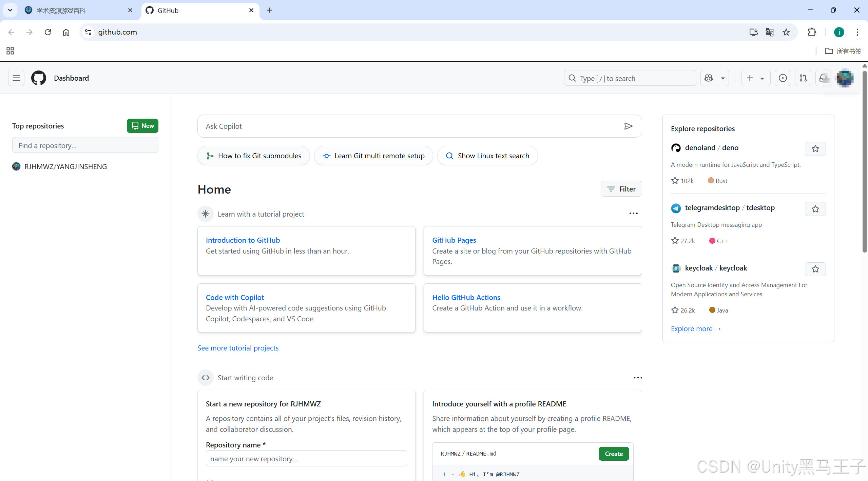Click the GitHub Octocat logo
The width and height of the screenshot is (868, 481).
(38, 78)
